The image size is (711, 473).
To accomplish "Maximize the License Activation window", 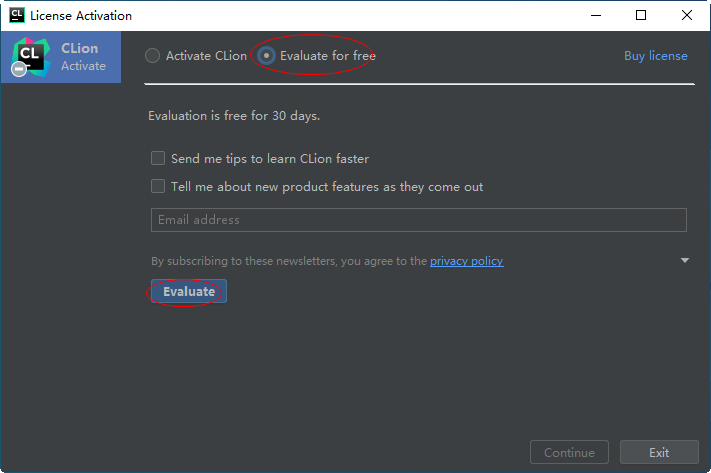I will point(641,16).
